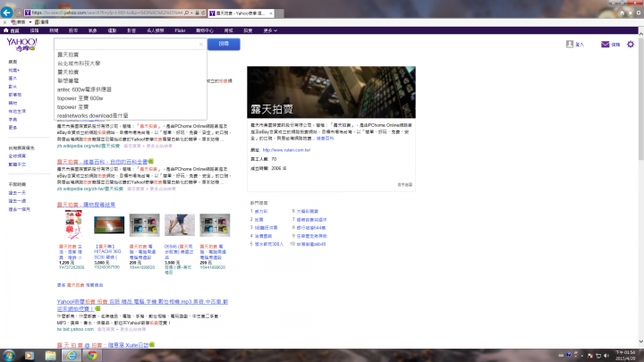Image resolution: width=644 pixels, height=362 pixels.
Task: Click the shoes and jeans product thumbnail
Action: pos(180,224)
